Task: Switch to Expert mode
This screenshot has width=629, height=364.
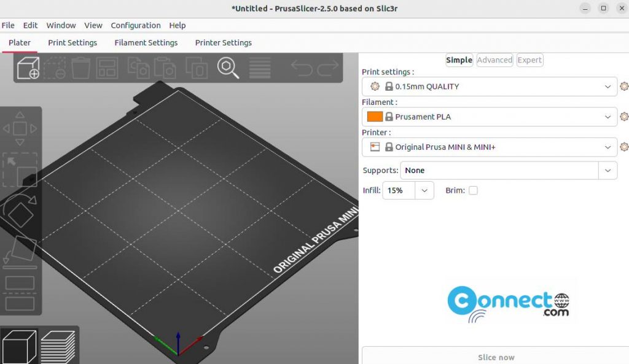Action: 529,60
